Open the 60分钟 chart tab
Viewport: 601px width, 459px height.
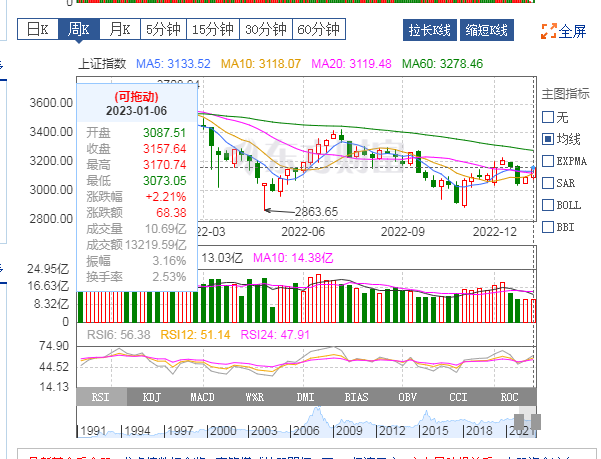coord(319,29)
